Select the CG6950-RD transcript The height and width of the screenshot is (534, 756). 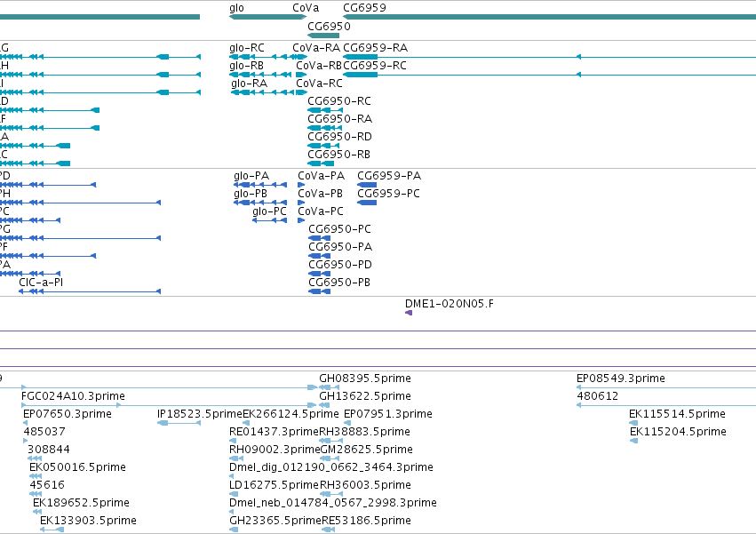click(323, 147)
